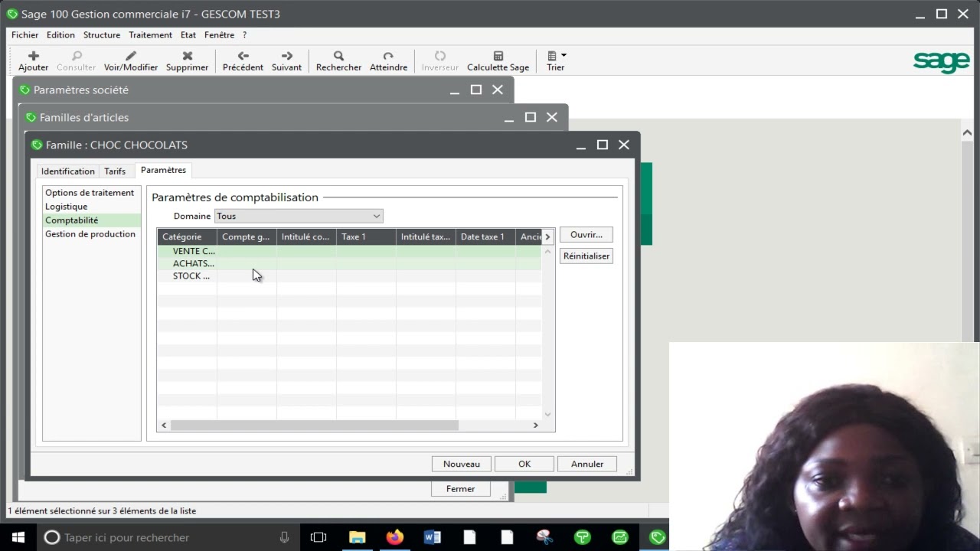Screen dimensions: 980x551
Task: Click the Nouveau button
Action: (x=462, y=464)
